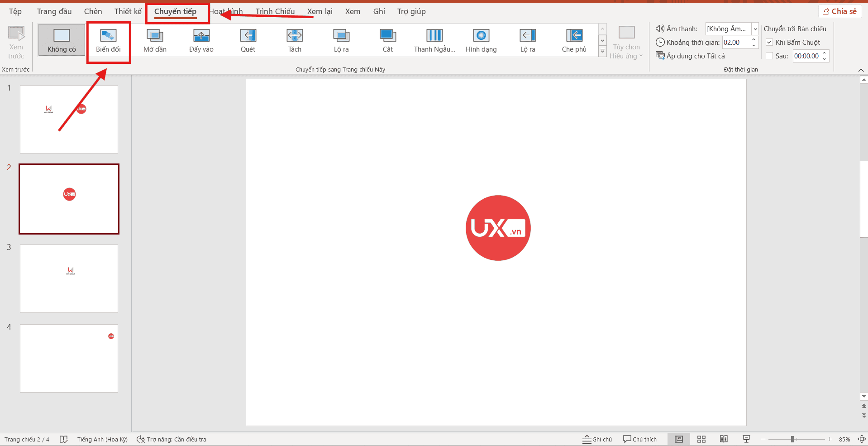Enable the Sau timing checkbox
868x446 pixels.
click(x=769, y=56)
